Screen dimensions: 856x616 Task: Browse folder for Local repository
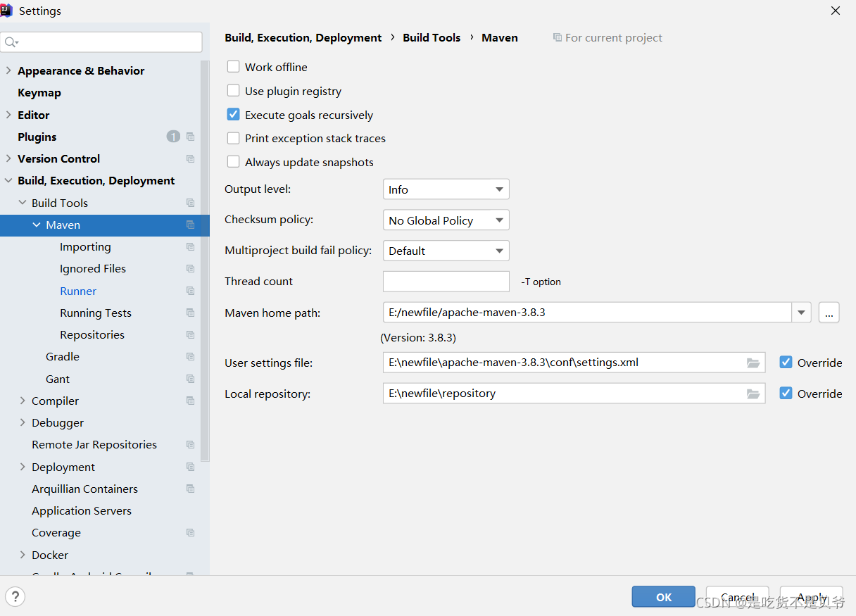pos(753,394)
